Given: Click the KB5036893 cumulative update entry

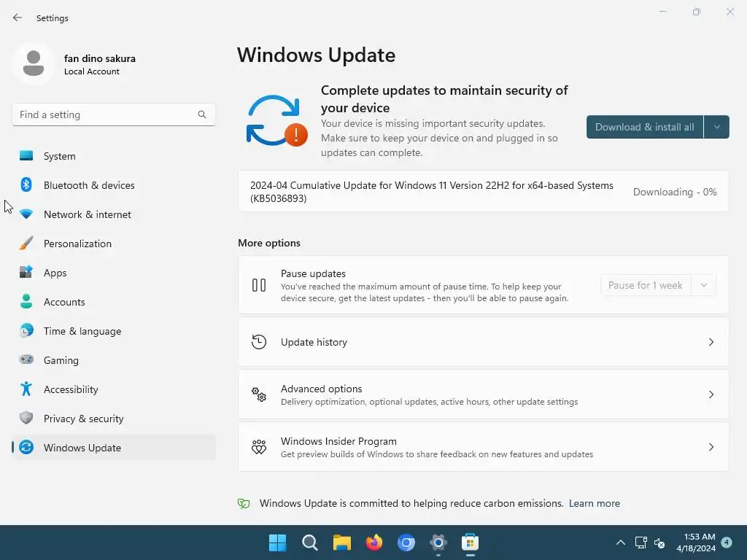Looking at the screenshot, I should click(x=483, y=192).
